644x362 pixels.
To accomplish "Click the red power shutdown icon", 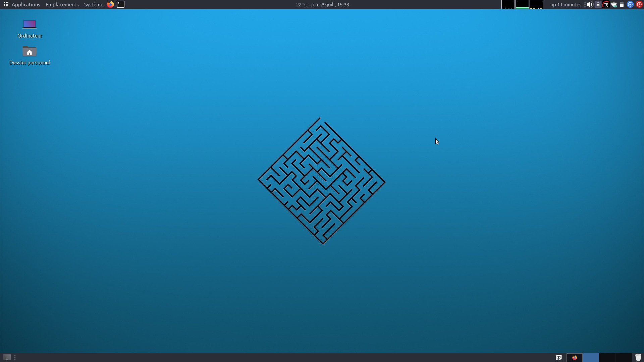I will (639, 4).
